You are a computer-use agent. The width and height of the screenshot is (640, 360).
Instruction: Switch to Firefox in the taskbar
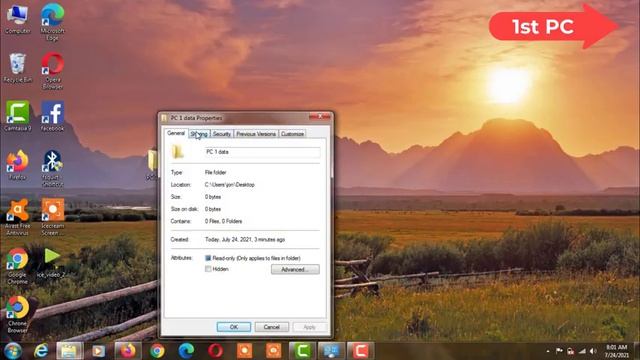click(x=128, y=351)
